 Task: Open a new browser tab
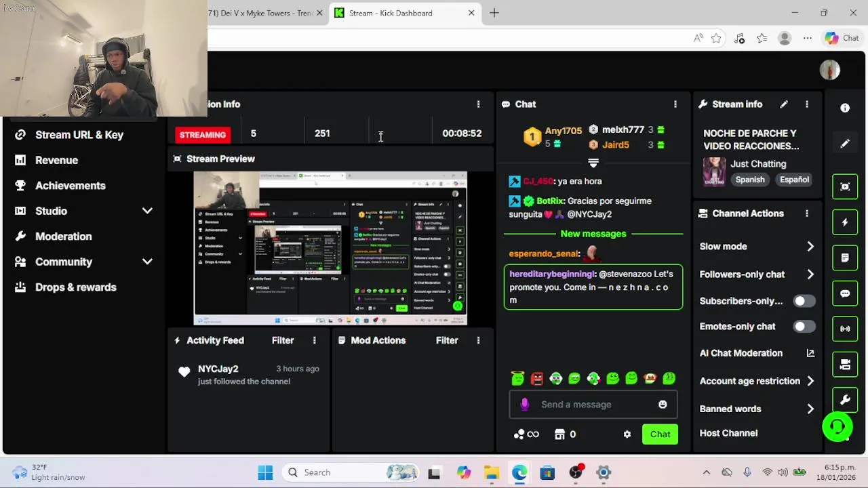click(x=494, y=13)
